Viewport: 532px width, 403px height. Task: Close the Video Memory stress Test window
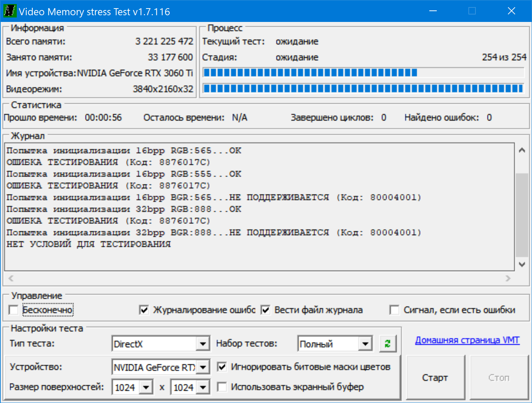point(511,11)
